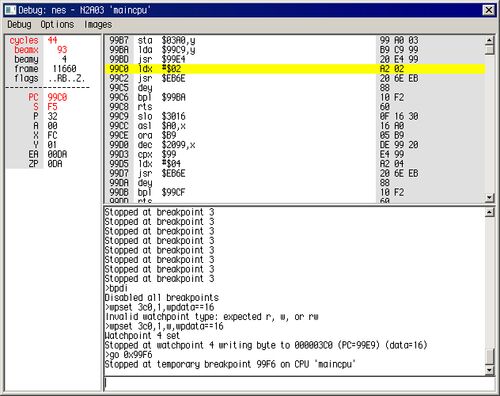
Task: Click opcode bytes DE 99 20
Action: 399,145
